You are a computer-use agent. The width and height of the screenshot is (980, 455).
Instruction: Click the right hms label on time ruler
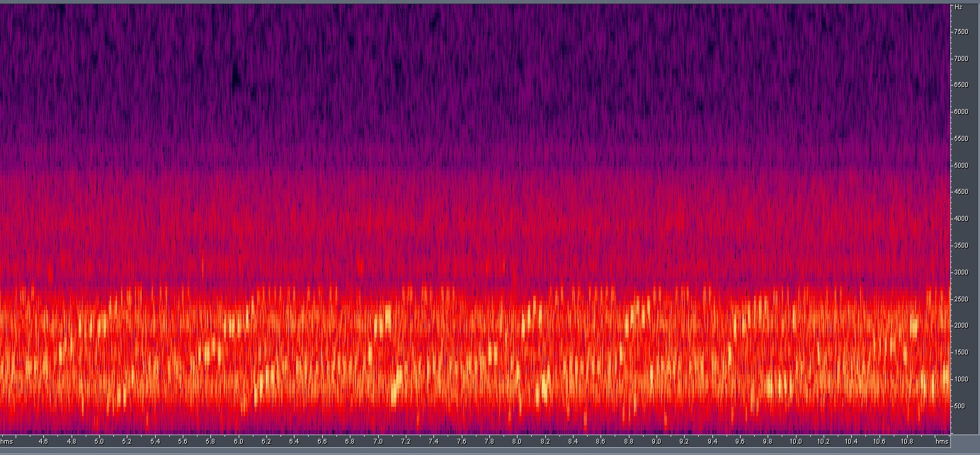click(x=940, y=441)
